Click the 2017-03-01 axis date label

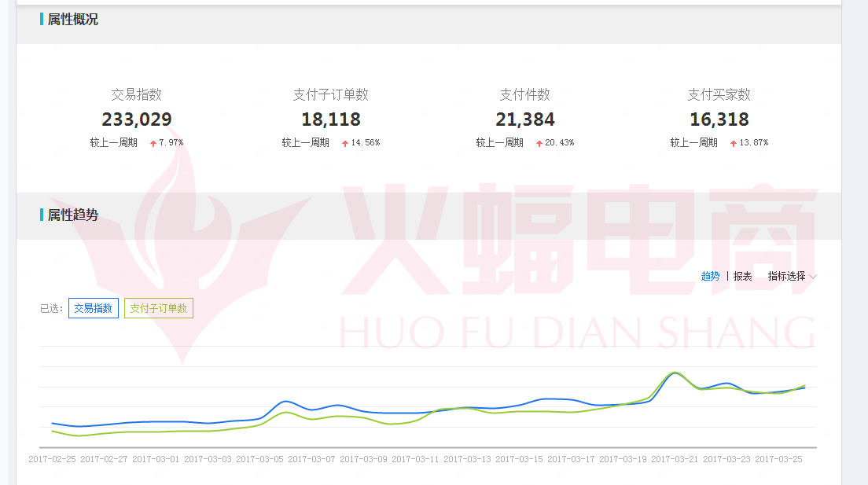coord(156,460)
